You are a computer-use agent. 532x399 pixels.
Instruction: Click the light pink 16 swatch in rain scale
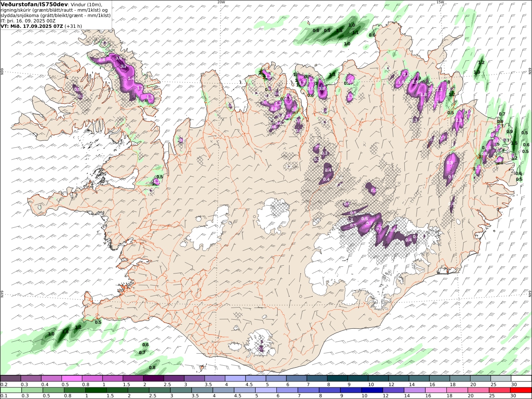435,390
